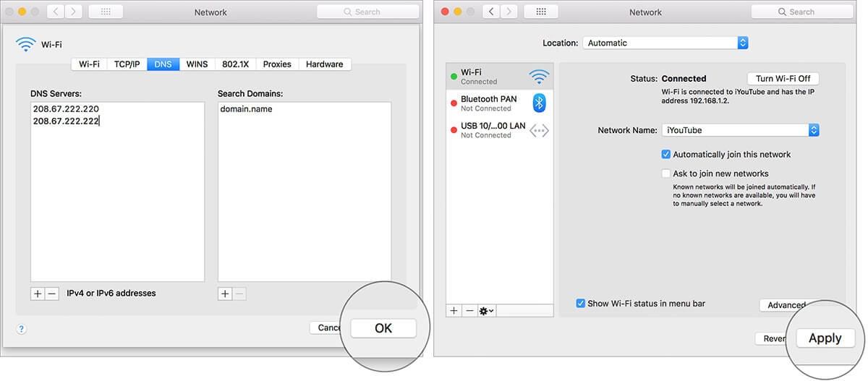This screenshot has height=381, width=868.
Task: Click the OK button
Action: click(x=383, y=328)
